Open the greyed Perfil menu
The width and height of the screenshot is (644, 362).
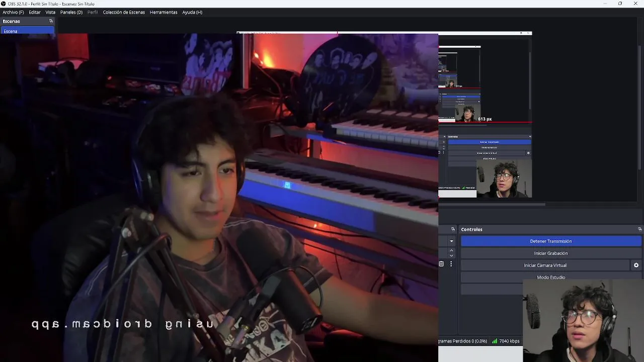[x=93, y=12]
